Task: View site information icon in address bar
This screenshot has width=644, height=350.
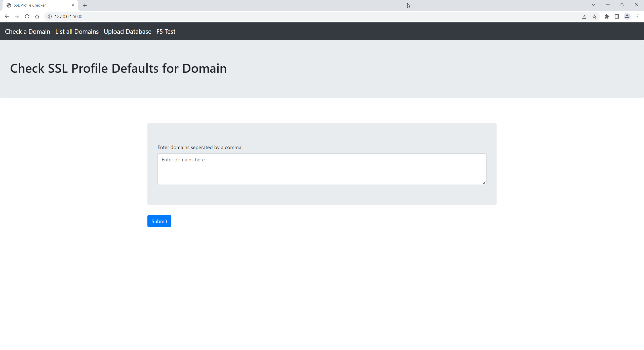Action: point(50,16)
